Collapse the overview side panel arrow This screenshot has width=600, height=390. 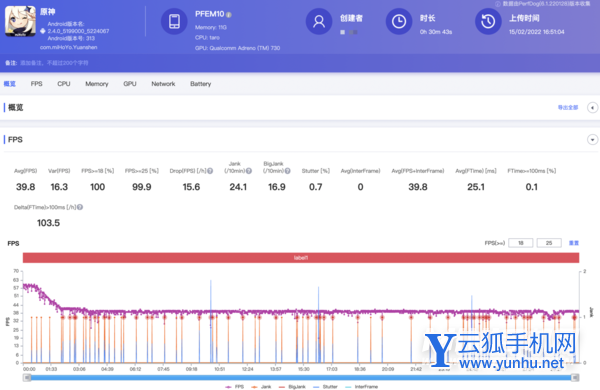(592, 108)
